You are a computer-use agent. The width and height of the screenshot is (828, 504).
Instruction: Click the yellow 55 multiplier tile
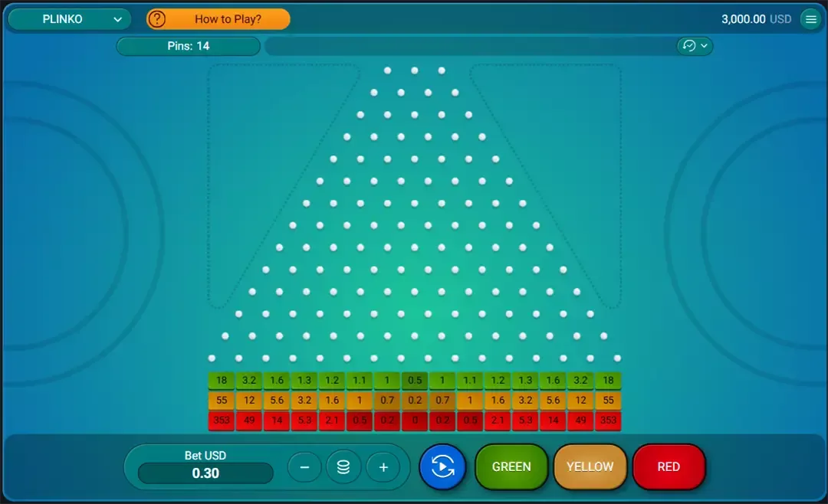pyautogui.click(x=221, y=400)
